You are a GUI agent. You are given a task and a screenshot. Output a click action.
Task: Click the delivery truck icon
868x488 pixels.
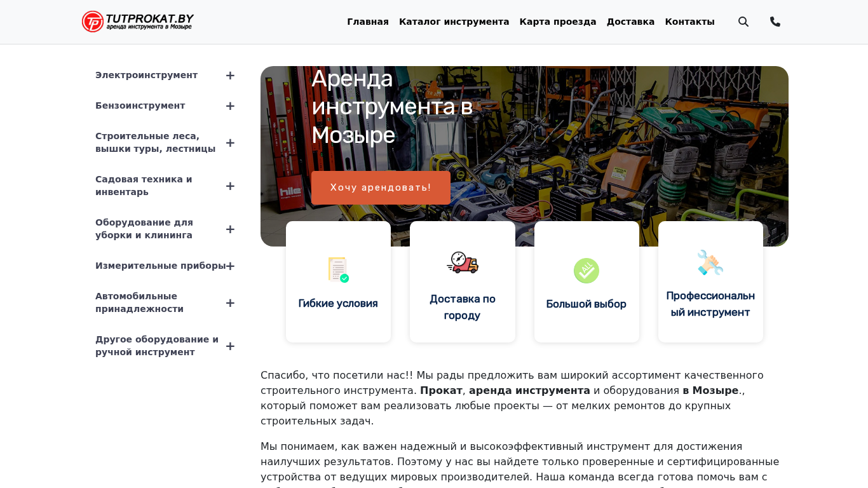coord(463,262)
